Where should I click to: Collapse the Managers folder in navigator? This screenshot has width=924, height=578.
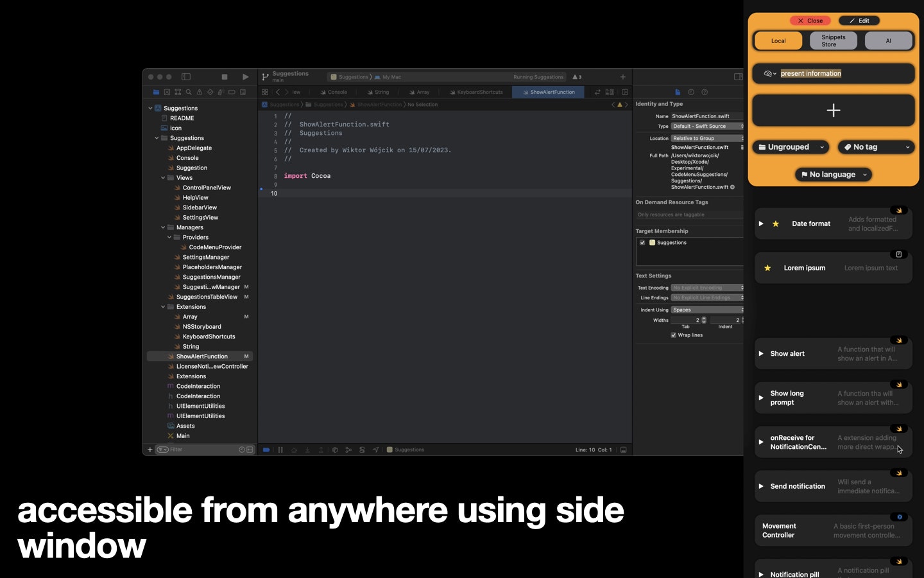click(163, 227)
